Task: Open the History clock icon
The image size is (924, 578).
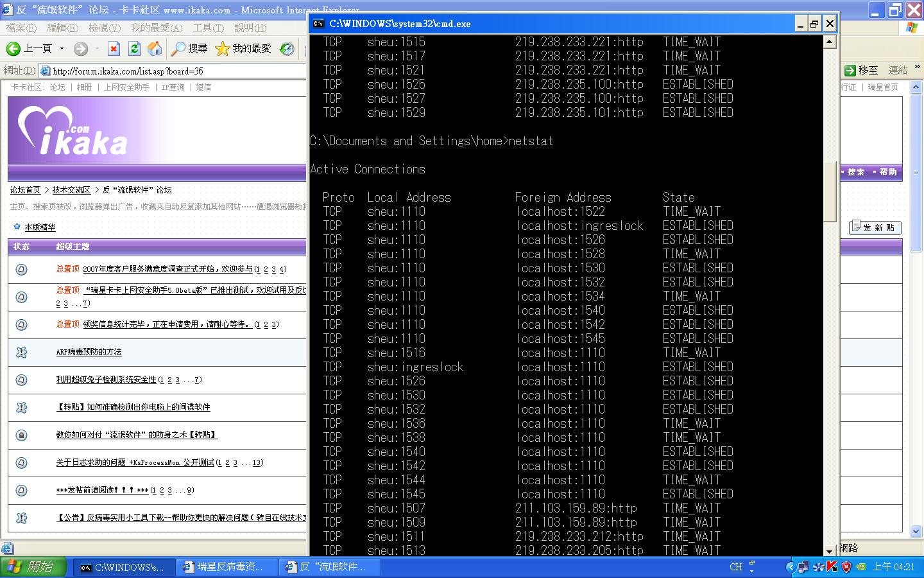Action: coord(287,49)
